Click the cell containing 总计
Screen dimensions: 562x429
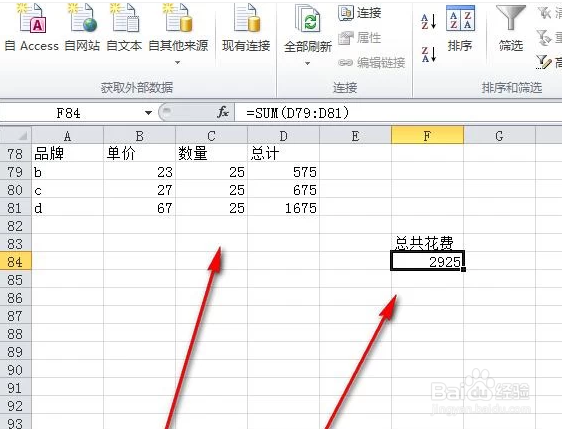pyautogui.click(x=284, y=154)
